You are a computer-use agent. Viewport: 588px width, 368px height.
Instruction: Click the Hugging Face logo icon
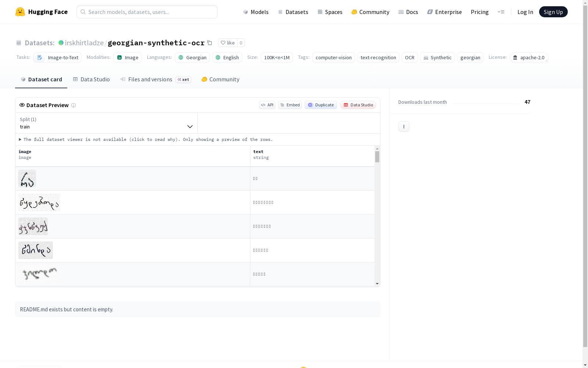click(20, 12)
